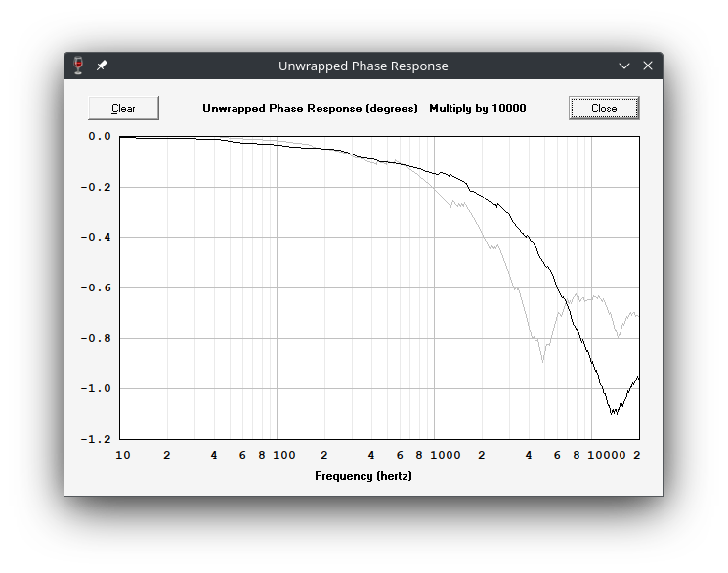Image resolution: width=728 pixels, height=573 pixels.
Task: Click the wine glass application icon
Action: 78,66
